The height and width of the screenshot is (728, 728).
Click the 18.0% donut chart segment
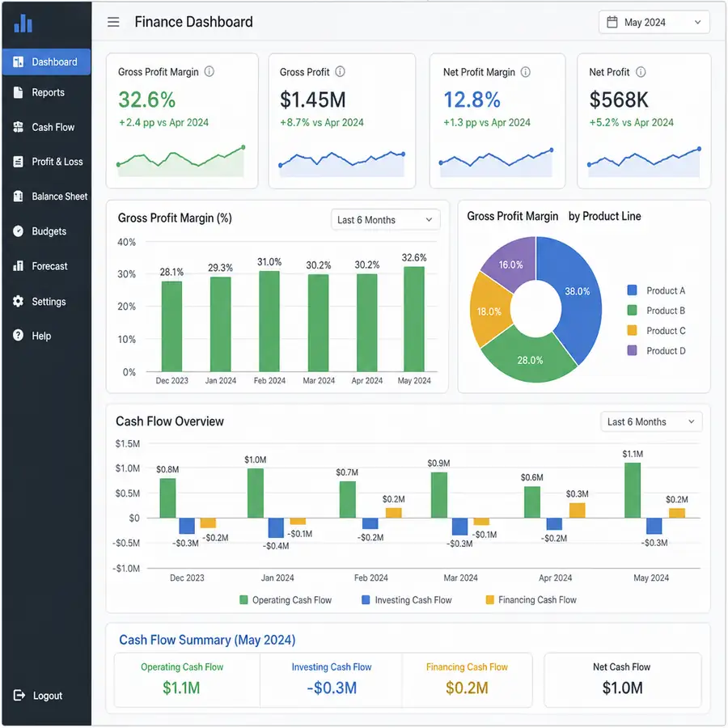[489, 310]
